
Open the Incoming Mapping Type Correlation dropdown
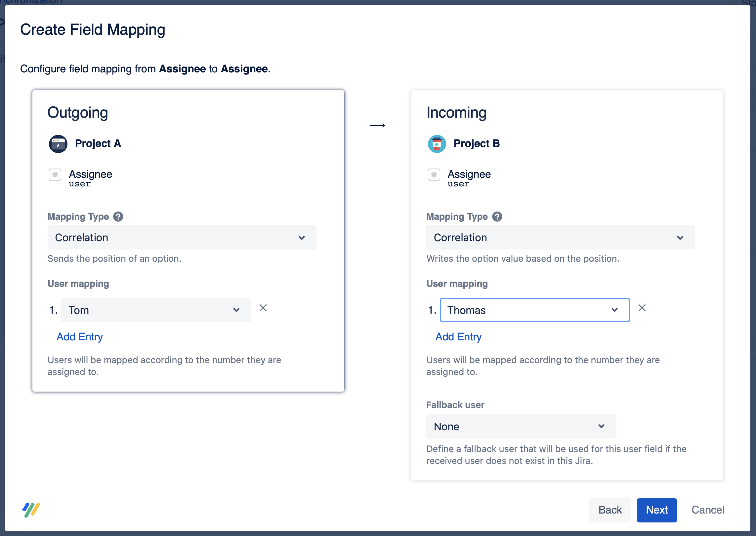[561, 238]
